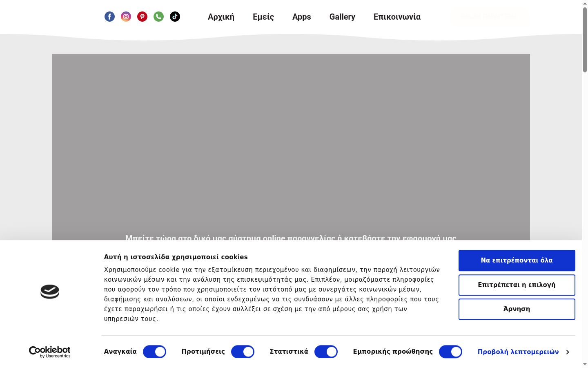Image resolution: width=588 pixels, height=368 pixels.
Task: Click Επιτρέπεται η επιλογή button
Action: point(517,285)
